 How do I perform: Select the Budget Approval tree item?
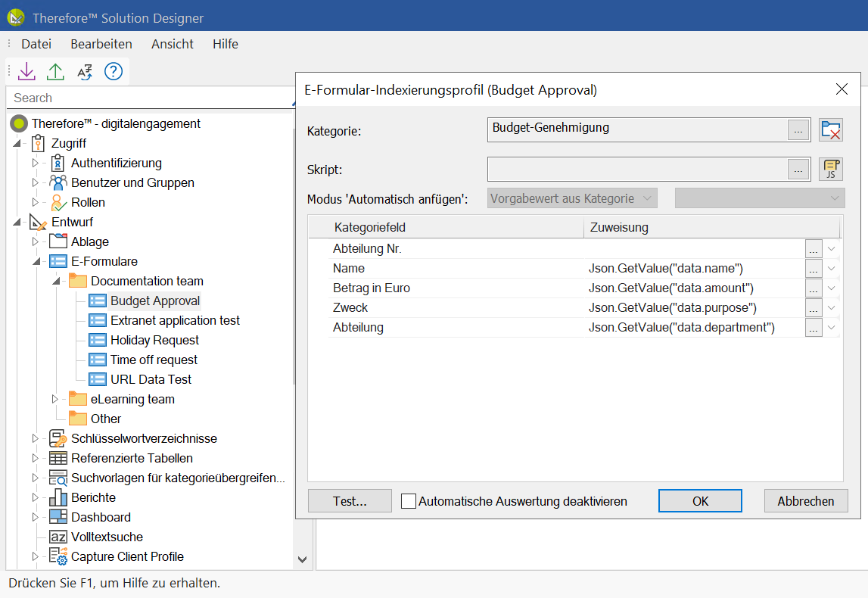tap(155, 301)
